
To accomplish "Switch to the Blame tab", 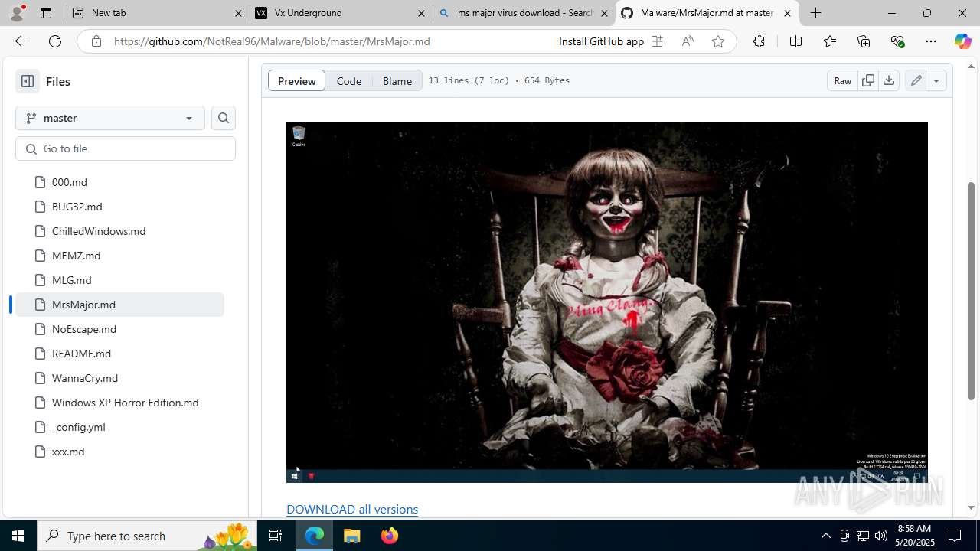I will click(x=397, y=80).
